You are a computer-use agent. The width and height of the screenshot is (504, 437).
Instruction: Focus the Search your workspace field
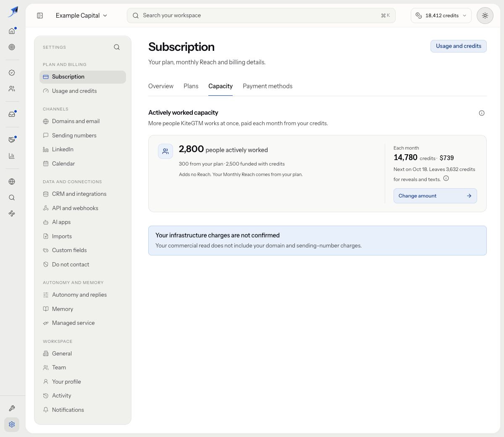pyautogui.click(x=261, y=16)
